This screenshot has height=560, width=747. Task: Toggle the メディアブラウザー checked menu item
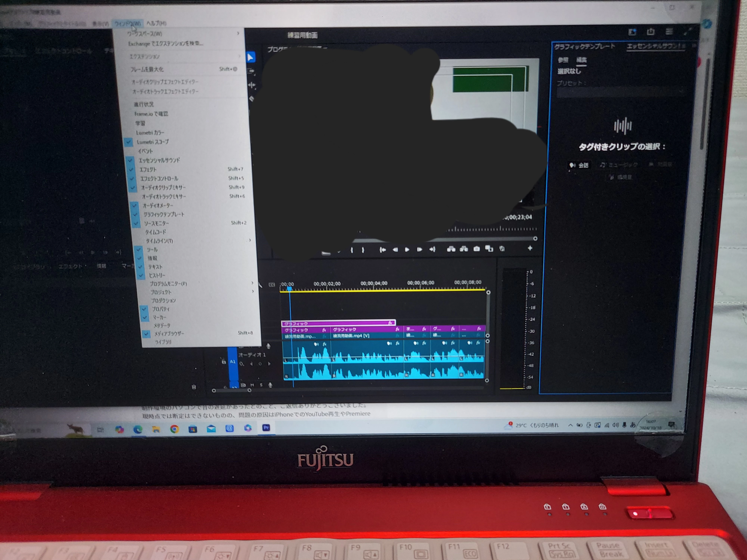pyautogui.click(x=169, y=334)
